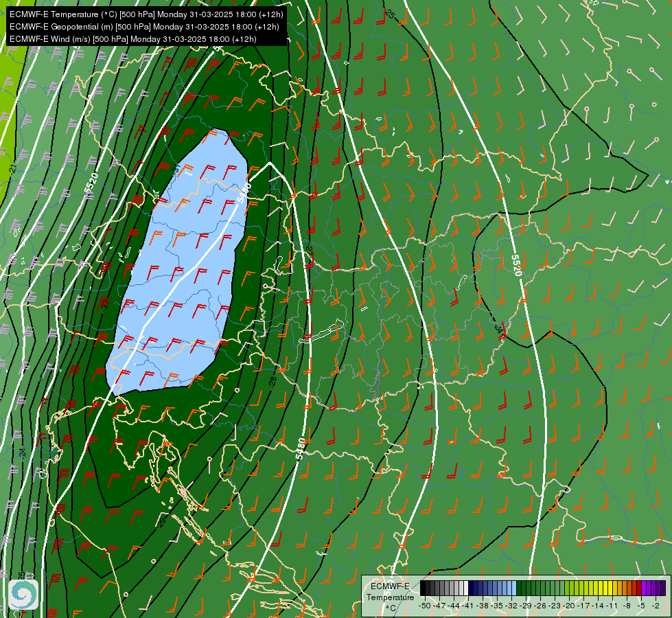Click the legend title "ECMWF-E Temperature"
This screenshot has height=618, width=672.
coord(390,592)
